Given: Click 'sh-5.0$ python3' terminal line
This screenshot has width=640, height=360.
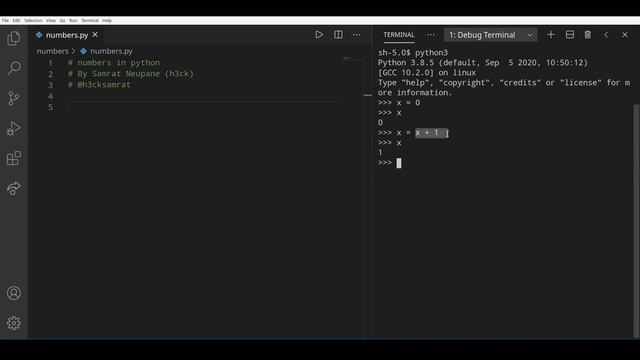Looking at the screenshot, I should (x=413, y=53).
